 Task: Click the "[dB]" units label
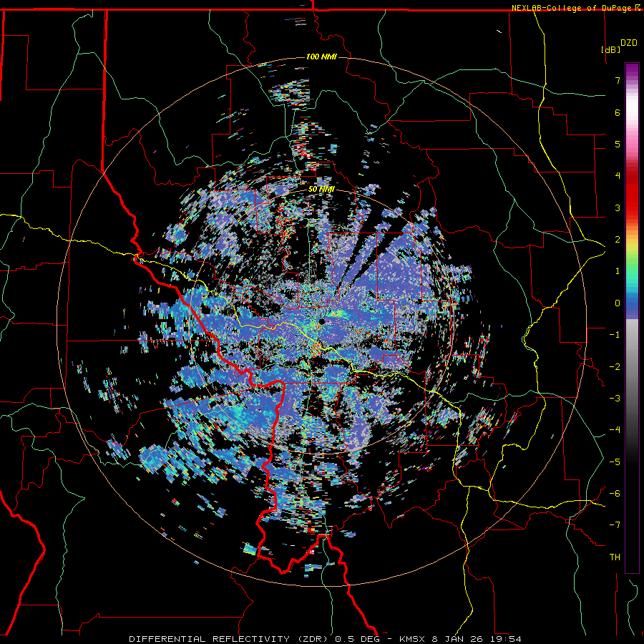[x=610, y=49]
